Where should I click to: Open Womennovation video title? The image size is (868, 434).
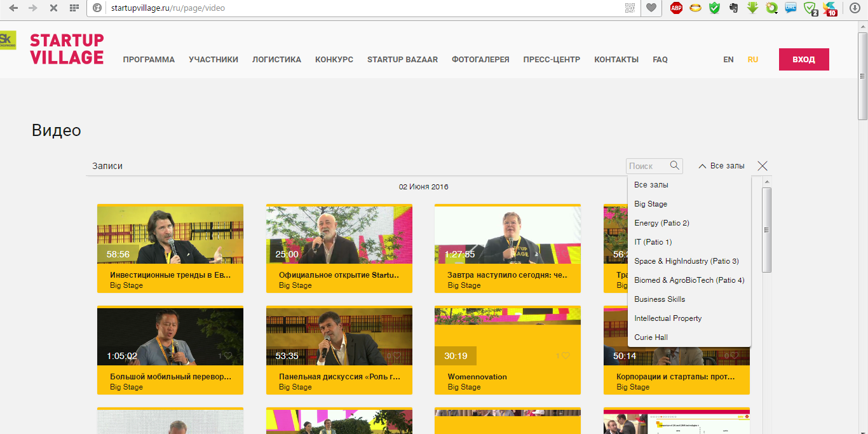pos(477,377)
